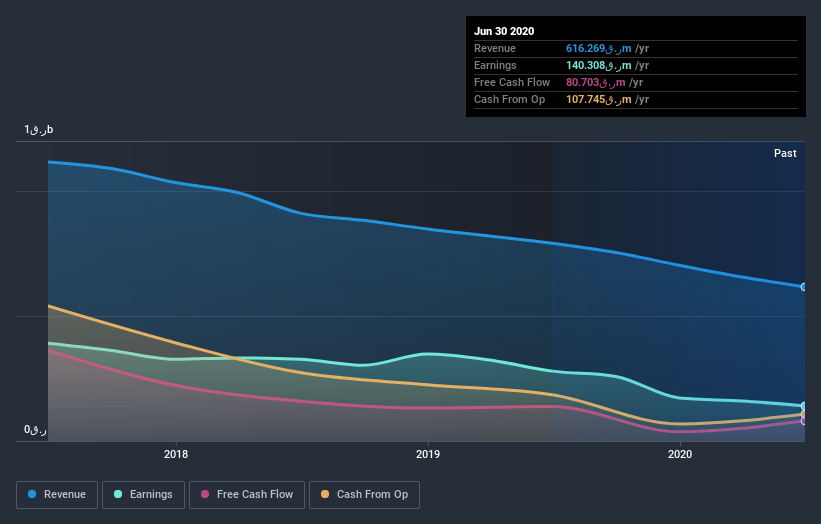This screenshot has height=524, width=821.
Task: Click the 1b y-axis label
Action: point(39,129)
